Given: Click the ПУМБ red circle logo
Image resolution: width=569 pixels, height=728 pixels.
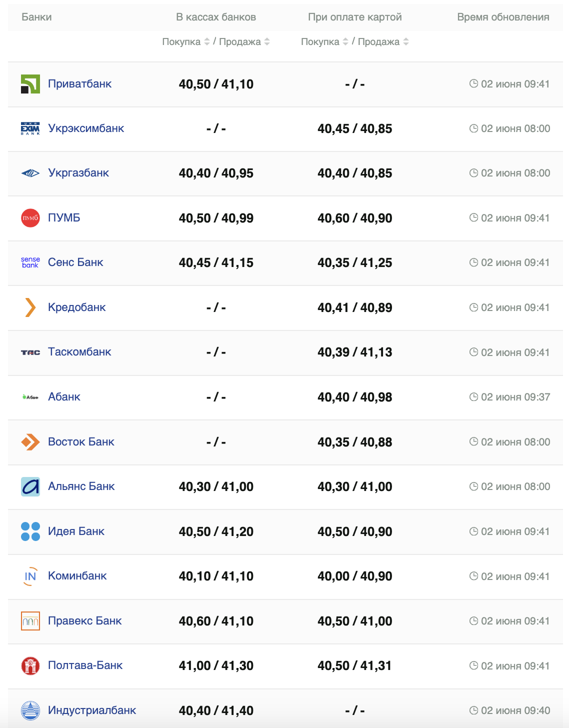Looking at the screenshot, I should (30, 218).
